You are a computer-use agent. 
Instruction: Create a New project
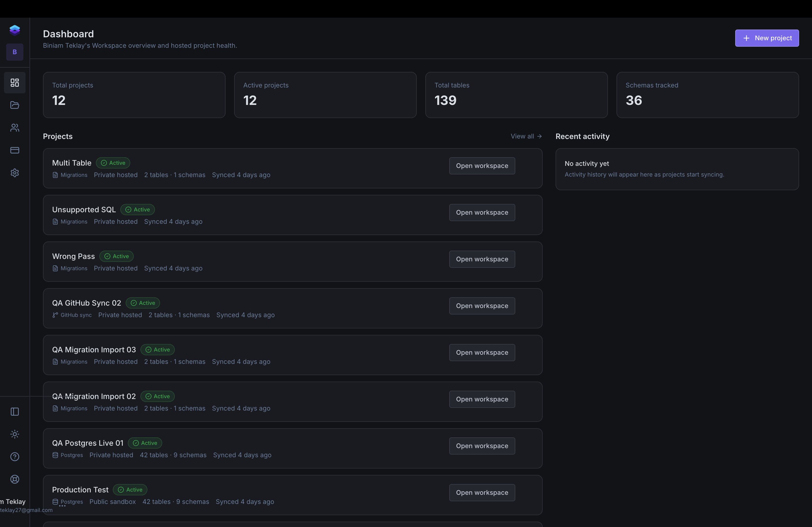tap(767, 38)
